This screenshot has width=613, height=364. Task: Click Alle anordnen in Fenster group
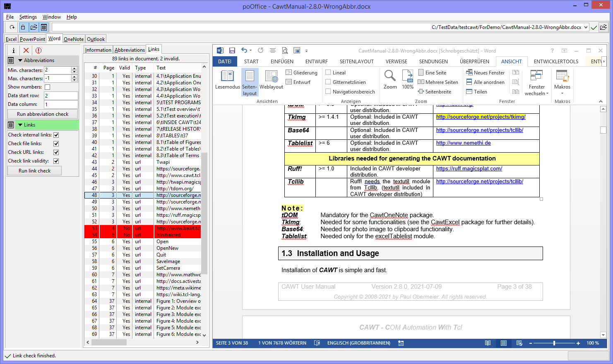coord(486,82)
